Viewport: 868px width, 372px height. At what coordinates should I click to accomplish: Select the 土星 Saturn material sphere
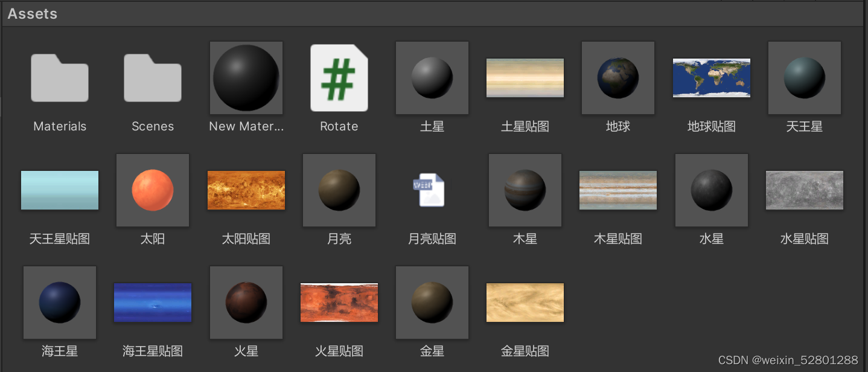[x=432, y=77]
